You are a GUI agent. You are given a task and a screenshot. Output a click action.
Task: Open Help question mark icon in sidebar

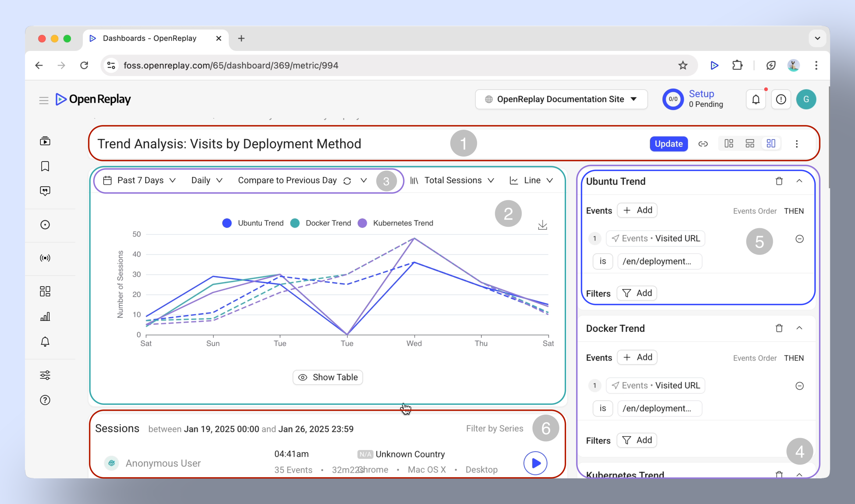pyautogui.click(x=45, y=400)
